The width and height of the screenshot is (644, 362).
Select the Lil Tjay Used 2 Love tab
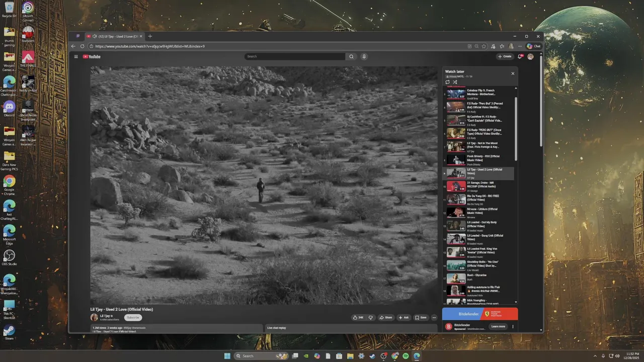(115, 36)
